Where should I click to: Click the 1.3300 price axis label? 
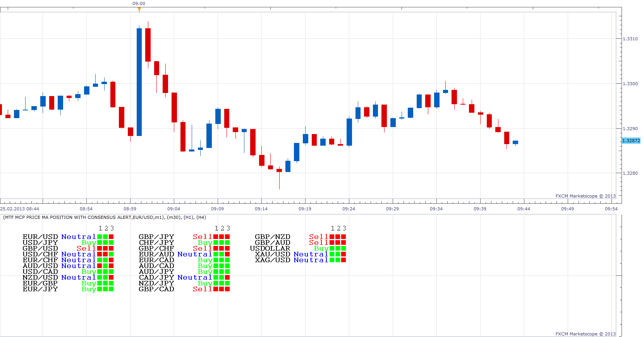[x=630, y=84]
